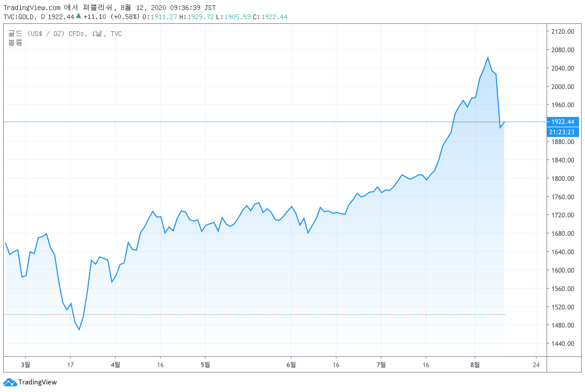Click the 1640.00 price axis label
This screenshot has height=392, width=585.
563,252
